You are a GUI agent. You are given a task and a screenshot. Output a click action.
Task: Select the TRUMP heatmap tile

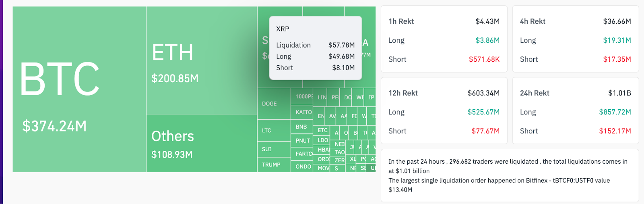[x=274, y=165]
